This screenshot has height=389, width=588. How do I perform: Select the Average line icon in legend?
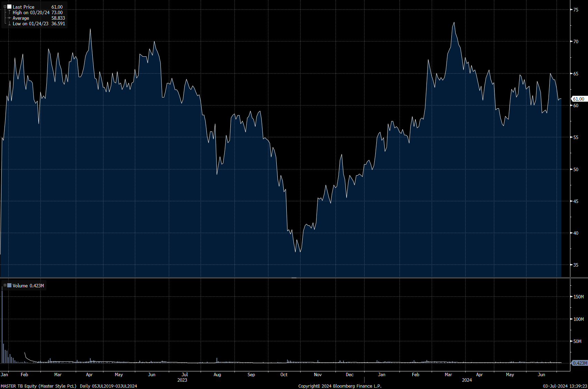click(x=9, y=18)
